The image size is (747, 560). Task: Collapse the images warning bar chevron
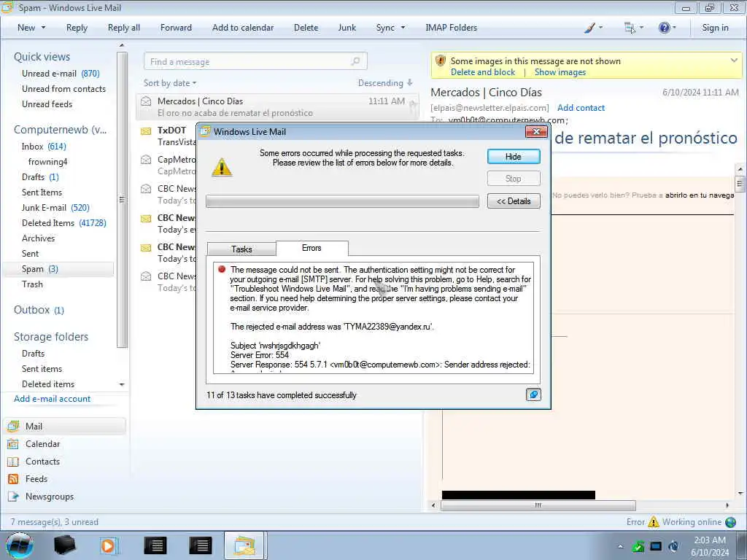coord(734,61)
